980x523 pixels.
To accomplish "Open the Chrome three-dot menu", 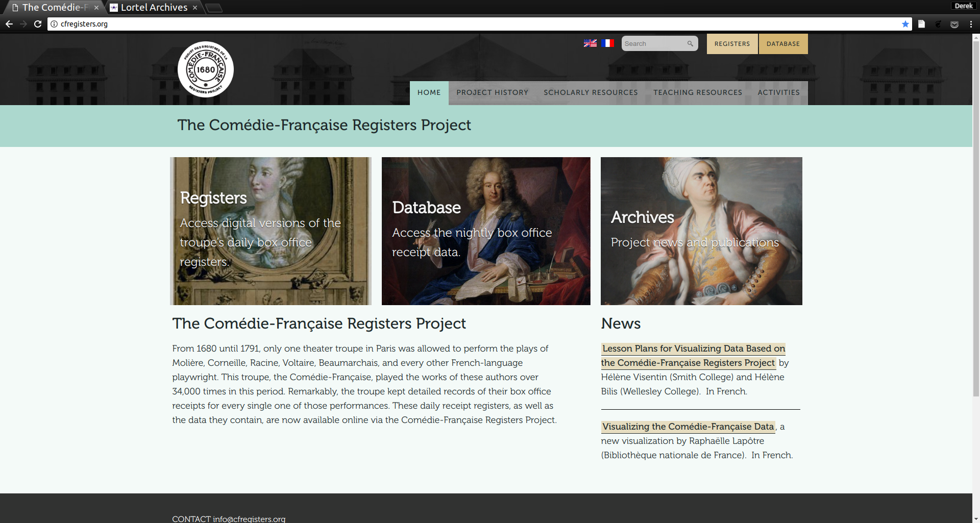I will tap(971, 24).
